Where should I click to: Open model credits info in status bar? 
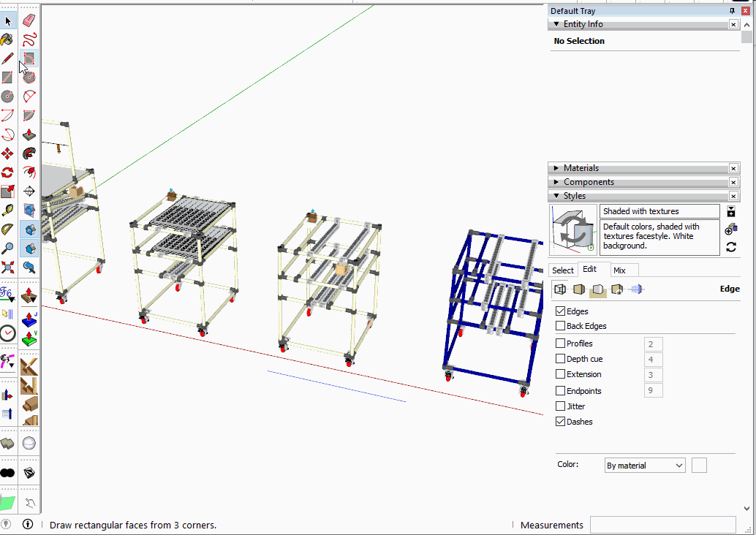tap(28, 524)
